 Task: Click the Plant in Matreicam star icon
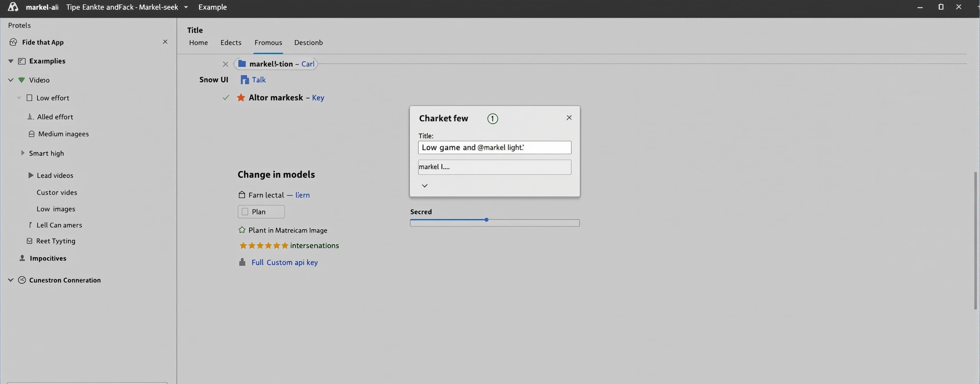(x=242, y=230)
